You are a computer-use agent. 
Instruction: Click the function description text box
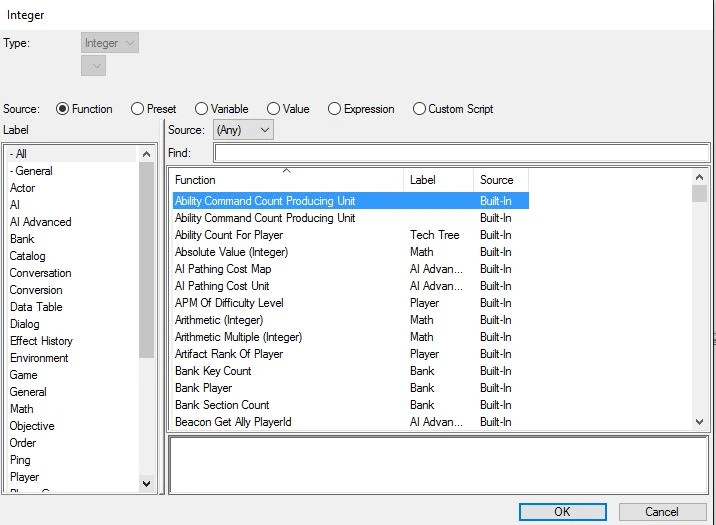point(438,465)
